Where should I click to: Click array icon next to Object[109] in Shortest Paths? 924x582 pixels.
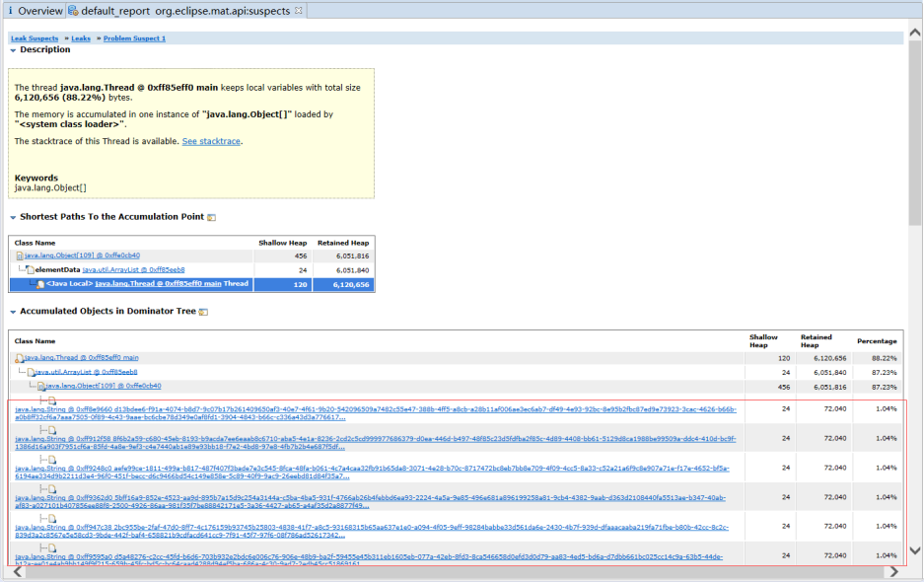point(20,255)
